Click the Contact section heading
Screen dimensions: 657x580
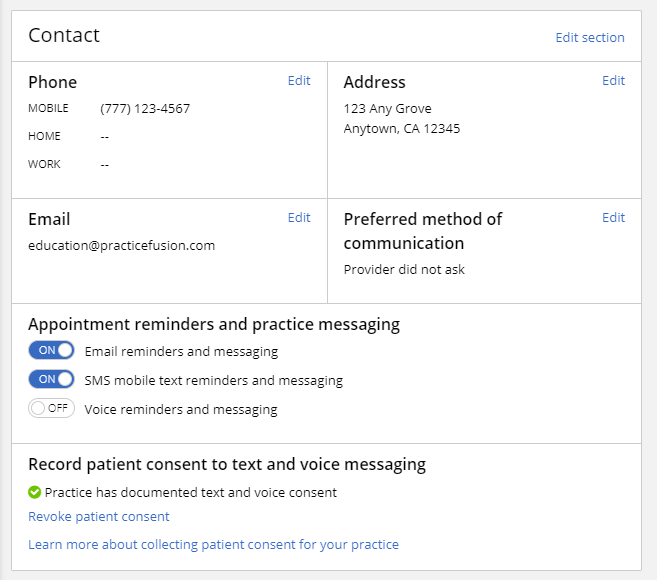[x=64, y=36]
